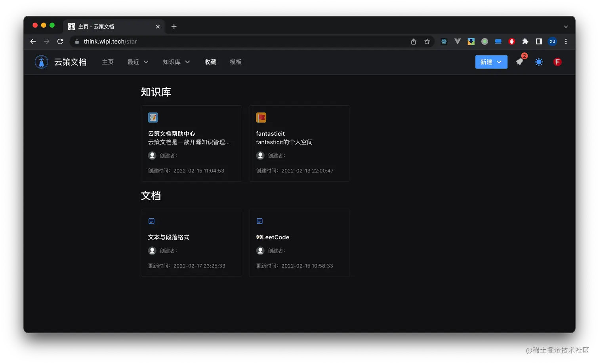Click the React DevTools extension icon
The image size is (599, 364).
coord(444,41)
